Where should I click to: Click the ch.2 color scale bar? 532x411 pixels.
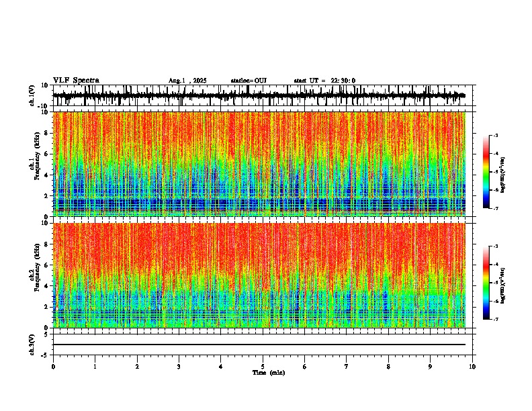[x=486, y=283]
